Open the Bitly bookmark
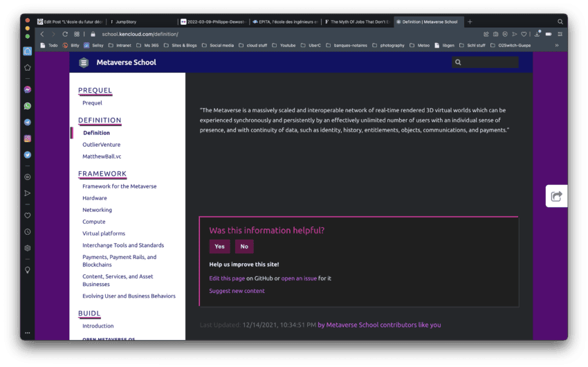The height and width of the screenshot is (367, 588). pyautogui.click(x=71, y=46)
